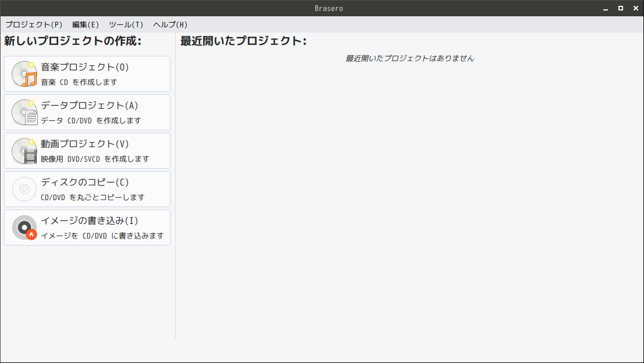Select the 音楽プロジェクト music disc icon
Screen dimensions: 644x363
[24, 73]
